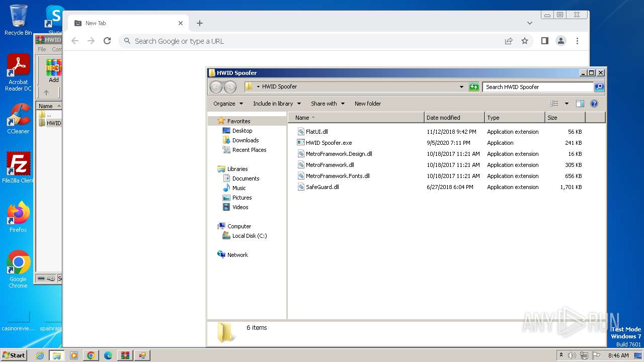Open Chrome profile avatar
The image size is (644, 362).
[561, 41]
